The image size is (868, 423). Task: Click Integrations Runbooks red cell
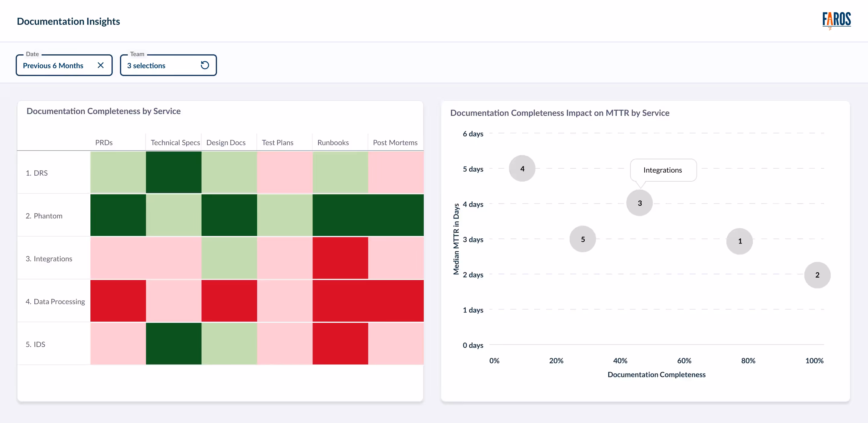pos(340,258)
